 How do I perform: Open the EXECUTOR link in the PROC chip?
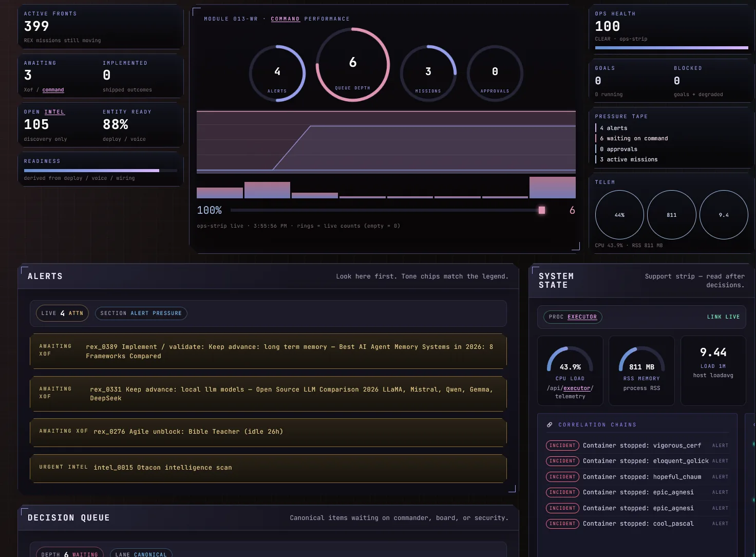click(582, 317)
